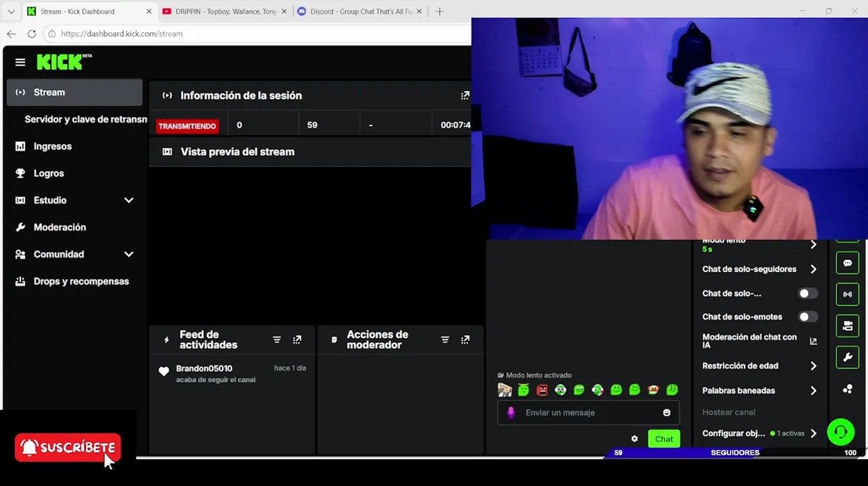Click the TRANSMITIENDO live status badge
Image resolution: width=868 pixels, height=486 pixels.
click(187, 126)
